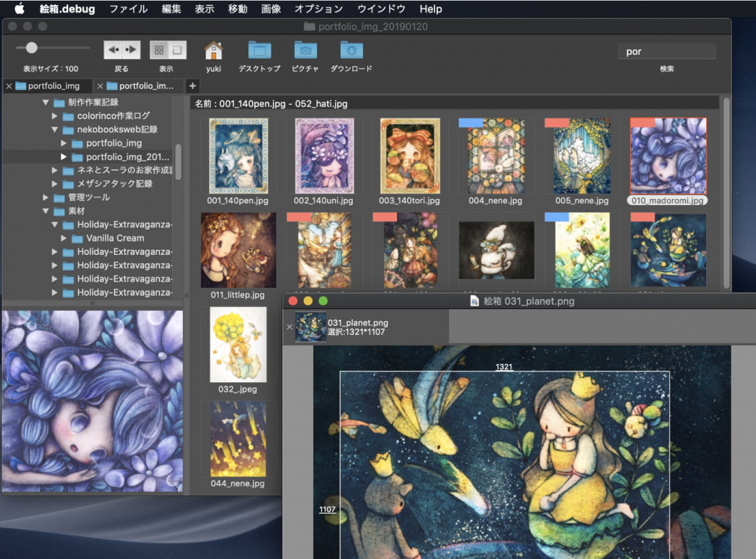Switch to grid thumbnail view
Screen dimensions: 756x559
pyautogui.click(x=159, y=50)
